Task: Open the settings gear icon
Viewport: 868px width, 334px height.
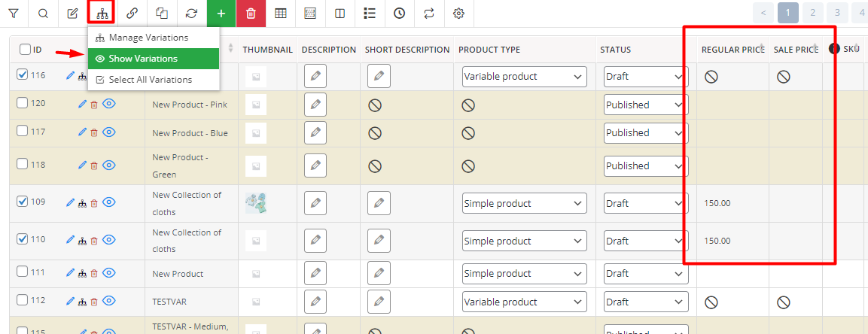Action: tap(458, 14)
